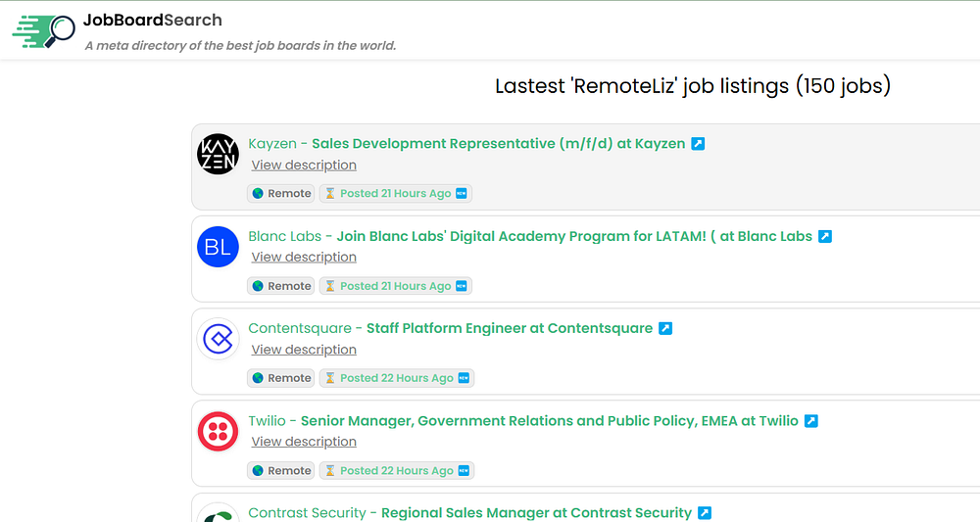The height and width of the screenshot is (522, 980).
Task: Click the Kayzen company logo
Action: (218, 154)
